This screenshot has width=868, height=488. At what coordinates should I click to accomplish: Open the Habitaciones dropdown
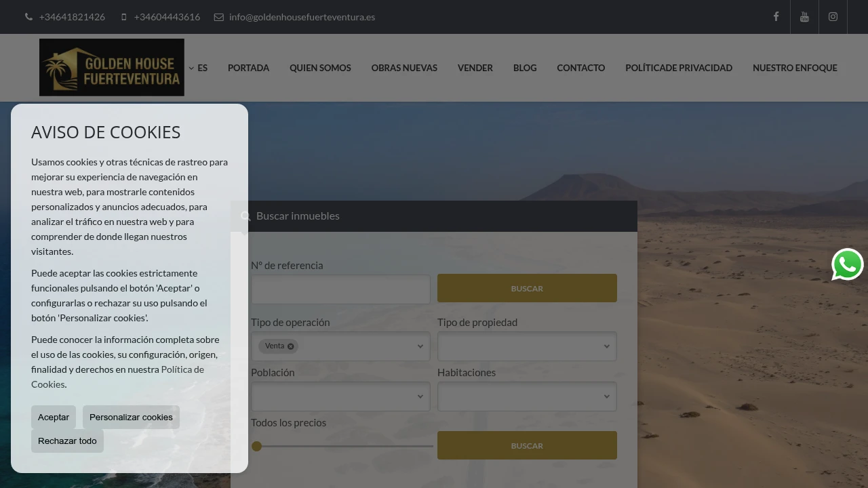point(527,396)
